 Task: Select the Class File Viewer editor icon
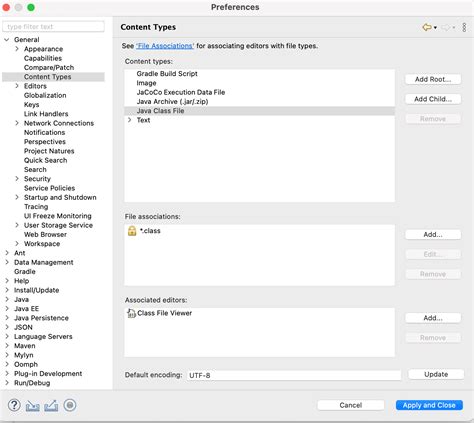131,313
